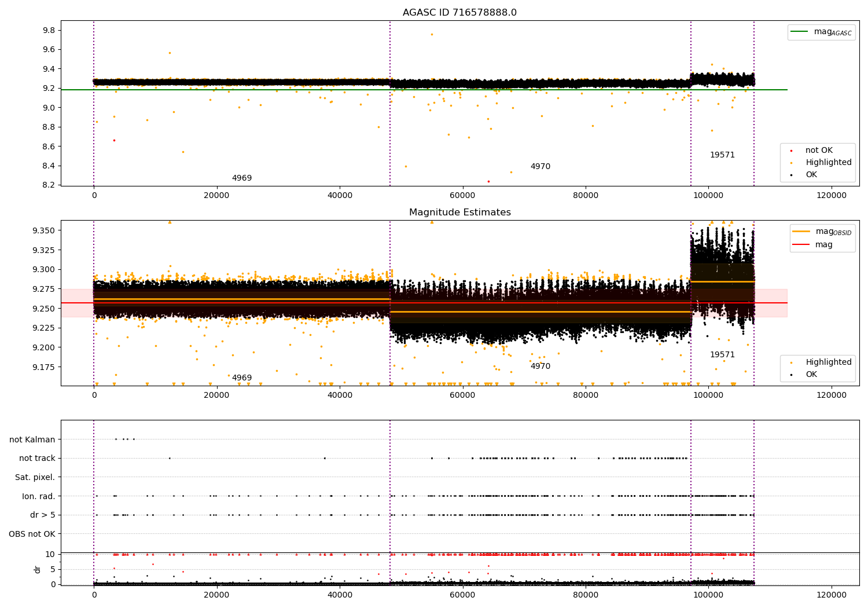
Task: Click the orange outlier point near 9.75 in the top plot
Action: click(432, 34)
